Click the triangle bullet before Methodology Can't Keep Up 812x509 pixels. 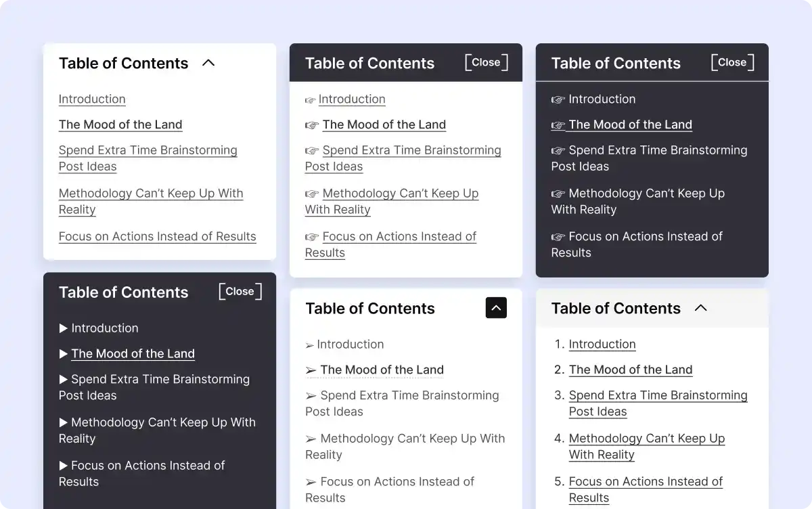[64, 422]
